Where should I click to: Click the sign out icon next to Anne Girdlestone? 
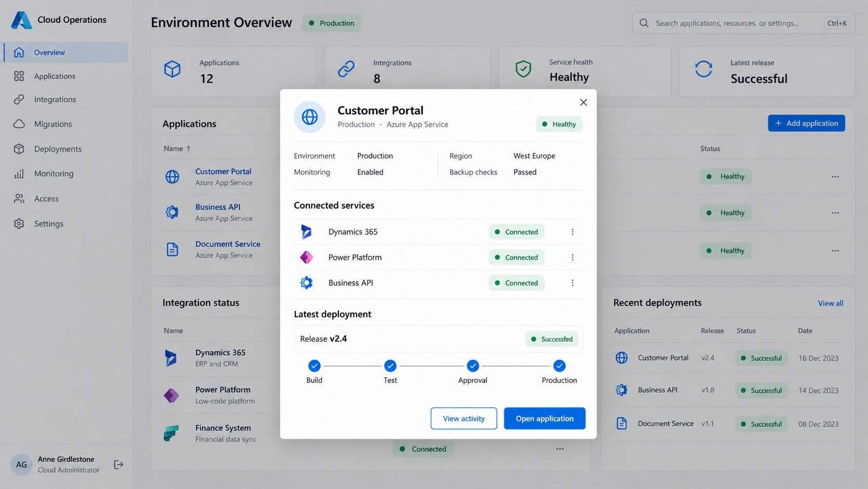118,465
